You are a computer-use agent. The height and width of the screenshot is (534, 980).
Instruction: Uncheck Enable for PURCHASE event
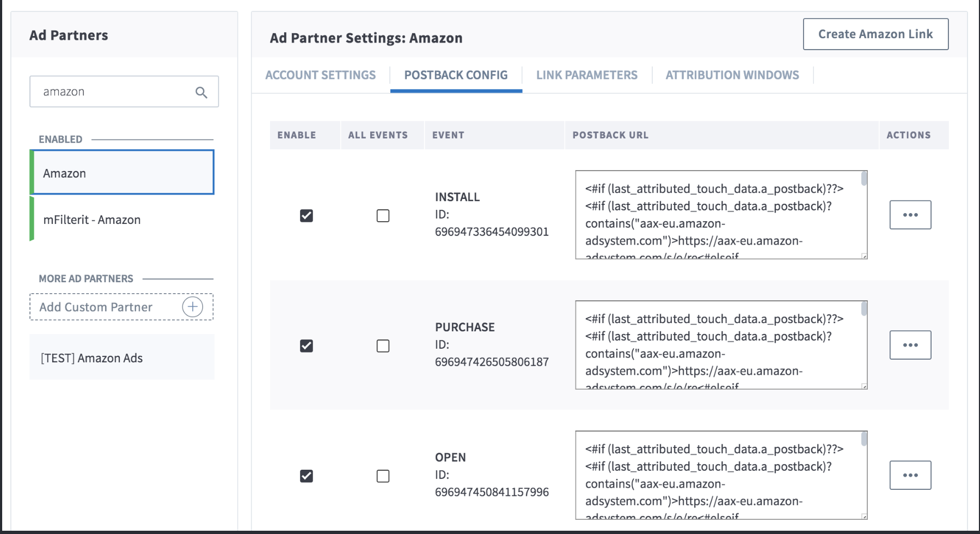307,346
